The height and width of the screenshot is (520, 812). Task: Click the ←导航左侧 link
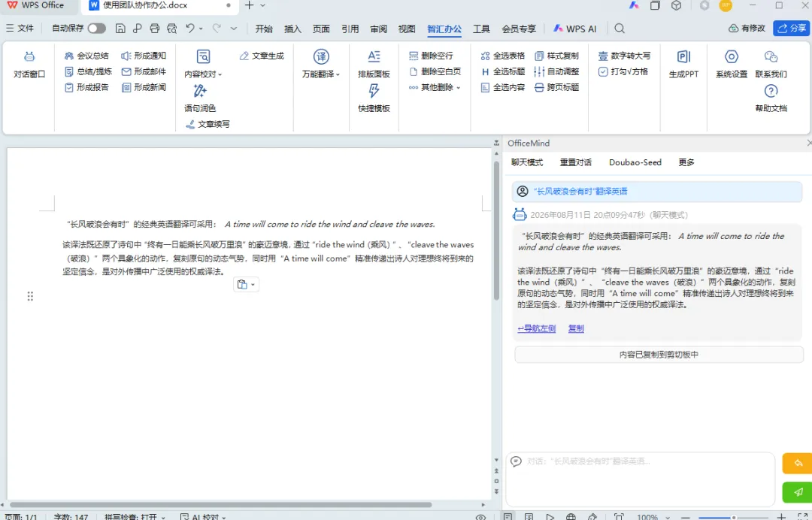537,328
